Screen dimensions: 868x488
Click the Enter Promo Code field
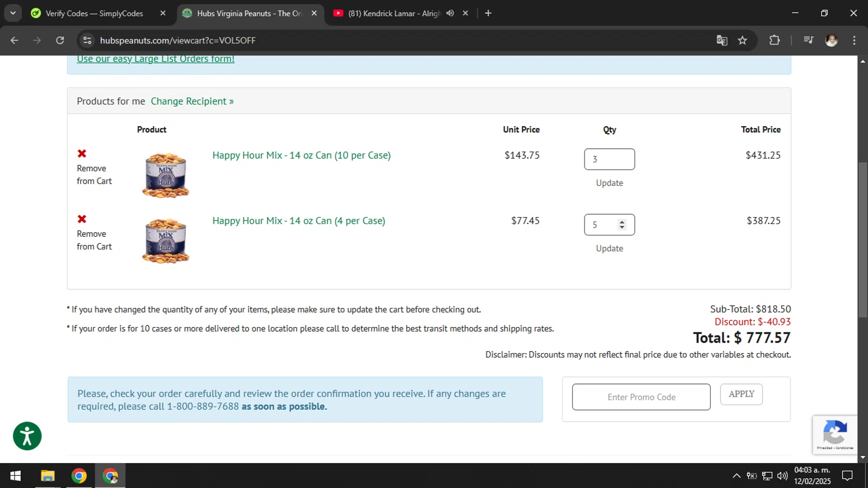(641, 397)
